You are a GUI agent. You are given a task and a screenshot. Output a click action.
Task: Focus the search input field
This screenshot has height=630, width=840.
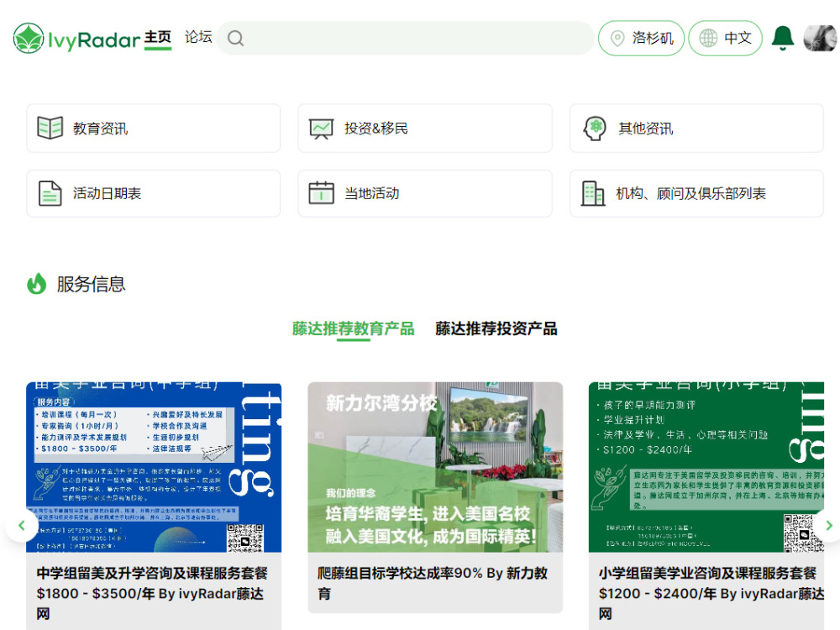coord(406,38)
